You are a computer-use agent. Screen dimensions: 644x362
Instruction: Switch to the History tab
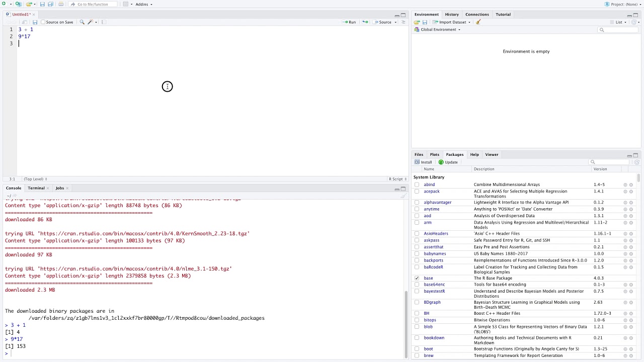452,15
